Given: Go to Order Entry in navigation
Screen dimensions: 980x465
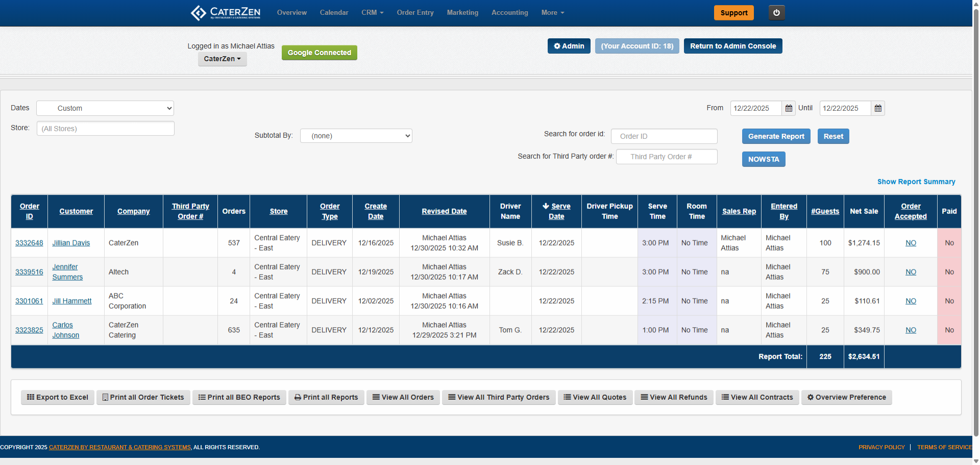Looking at the screenshot, I should tap(415, 13).
